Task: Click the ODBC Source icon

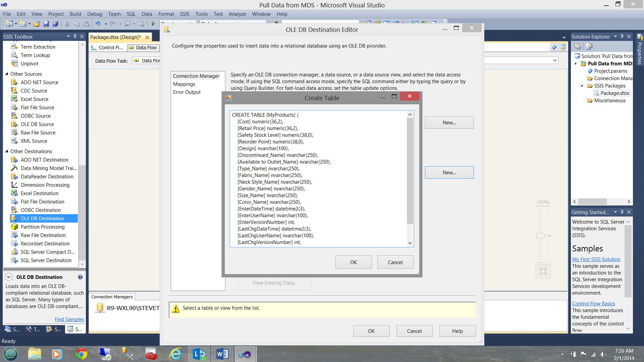Action: 14,115
